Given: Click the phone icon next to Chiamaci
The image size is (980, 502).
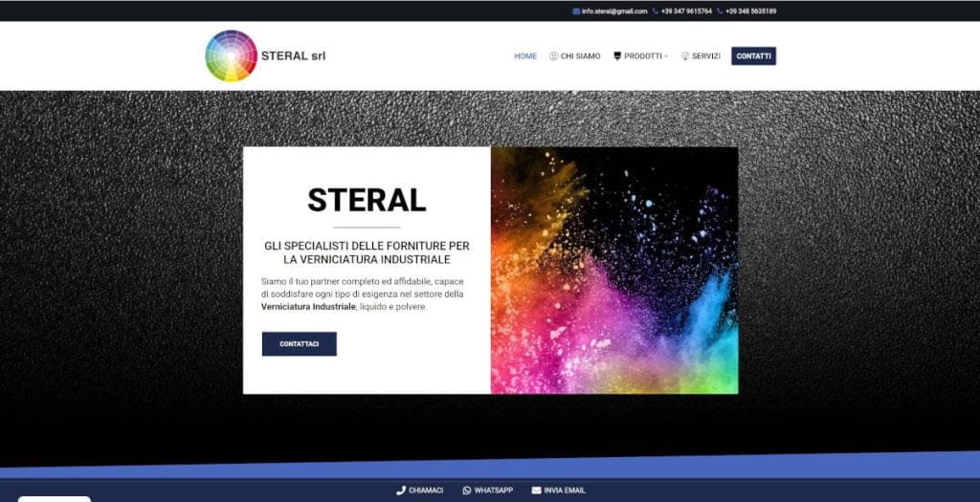Looking at the screenshot, I should pos(401,491).
